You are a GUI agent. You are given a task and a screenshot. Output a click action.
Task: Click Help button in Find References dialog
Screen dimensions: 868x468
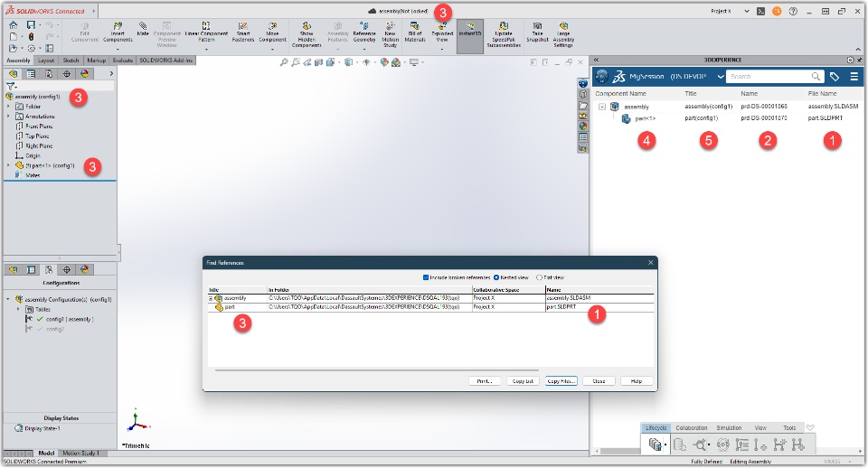click(x=637, y=381)
